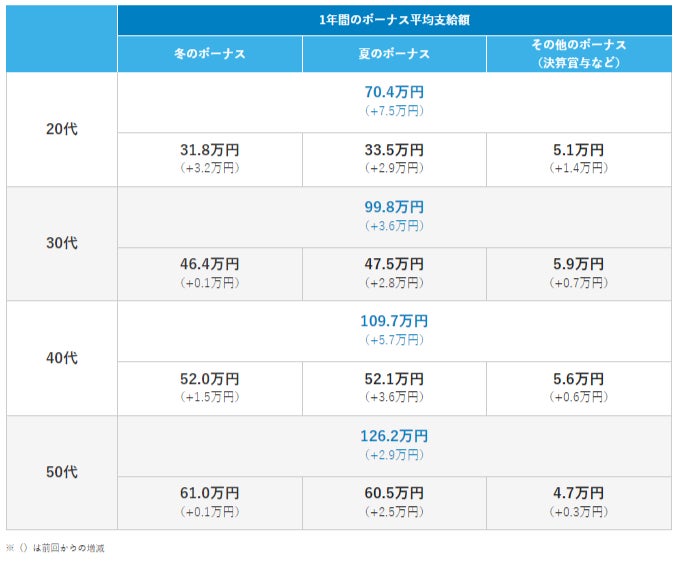The width and height of the screenshot is (675, 561).
Task: Select the 33.5万円 summer bonus cell
Action: click(394, 150)
